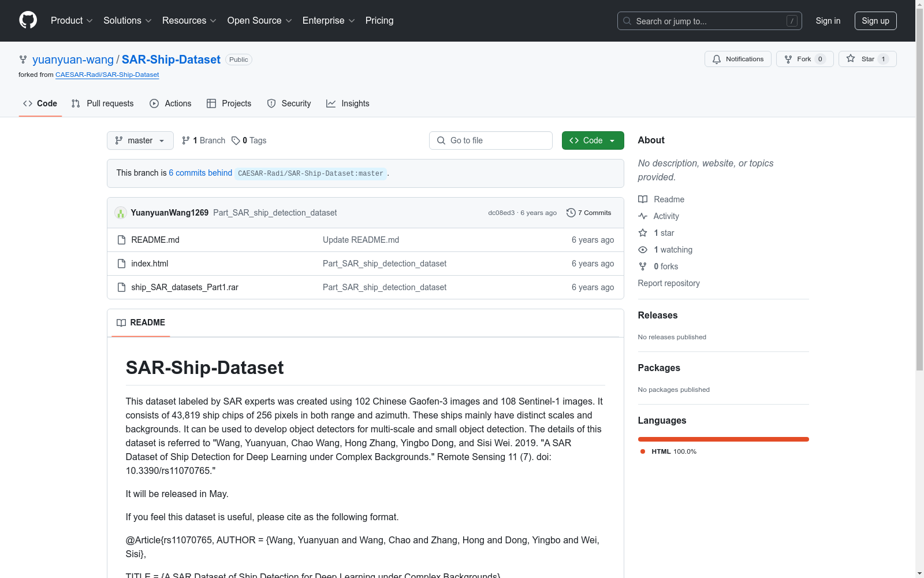The height and width of the screenshot is (578, 924).
Task: Click the play icon for Actions
Action: [x=154, y=103]
